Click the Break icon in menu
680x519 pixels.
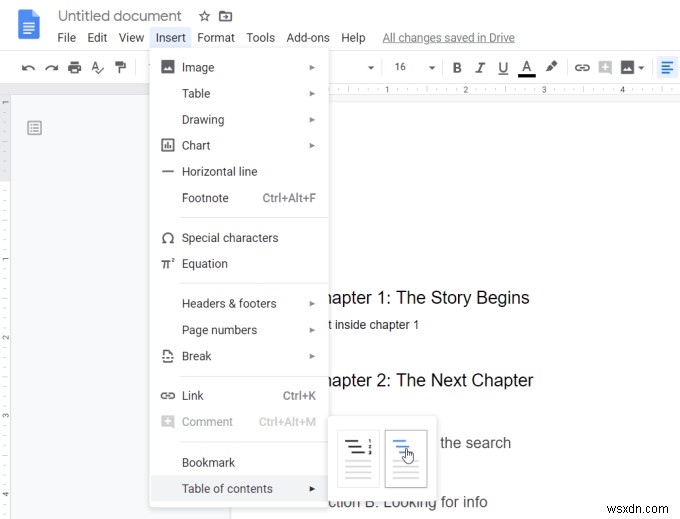[x=167, y=356]
